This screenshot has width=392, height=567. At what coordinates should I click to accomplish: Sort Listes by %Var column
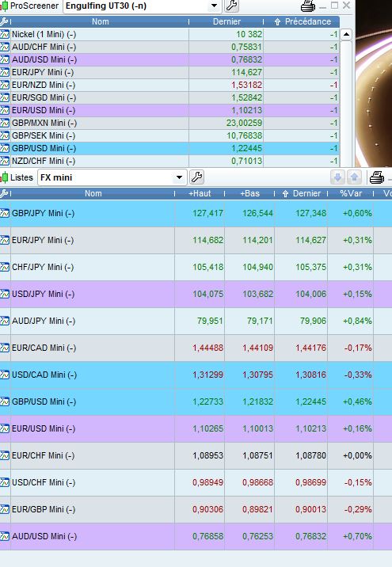coord(351,193)
